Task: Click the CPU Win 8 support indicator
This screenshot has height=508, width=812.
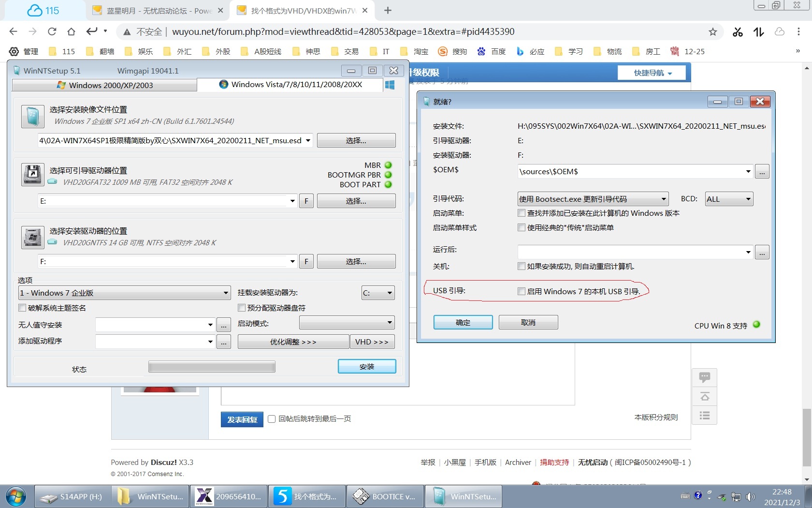Action: tap(757, 325)
